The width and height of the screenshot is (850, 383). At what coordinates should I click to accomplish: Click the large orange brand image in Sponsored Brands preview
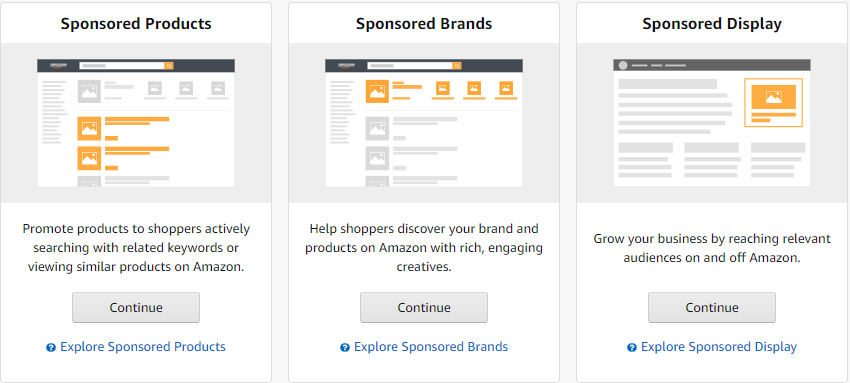377,91
